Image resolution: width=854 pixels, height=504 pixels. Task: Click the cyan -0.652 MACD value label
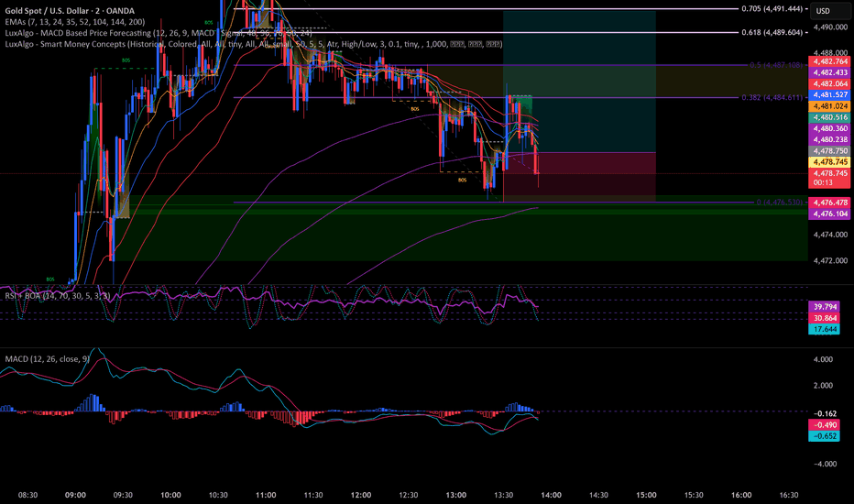click(824, 436)
